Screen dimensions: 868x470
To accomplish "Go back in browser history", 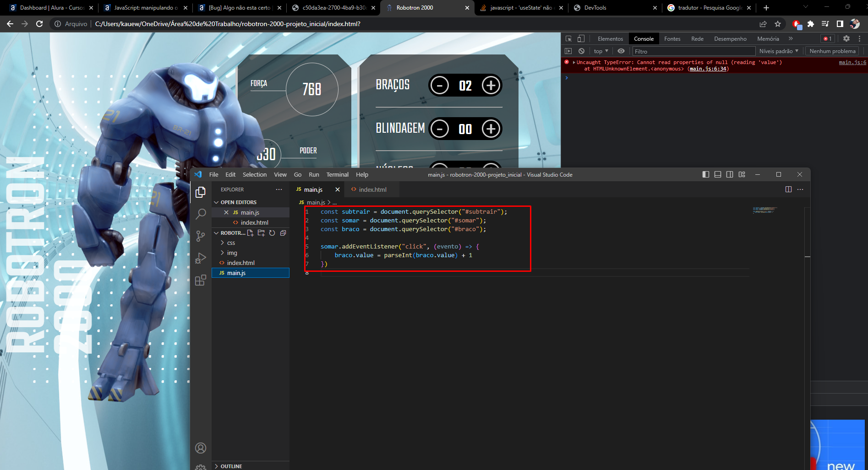I will click(x=10, y=24).
